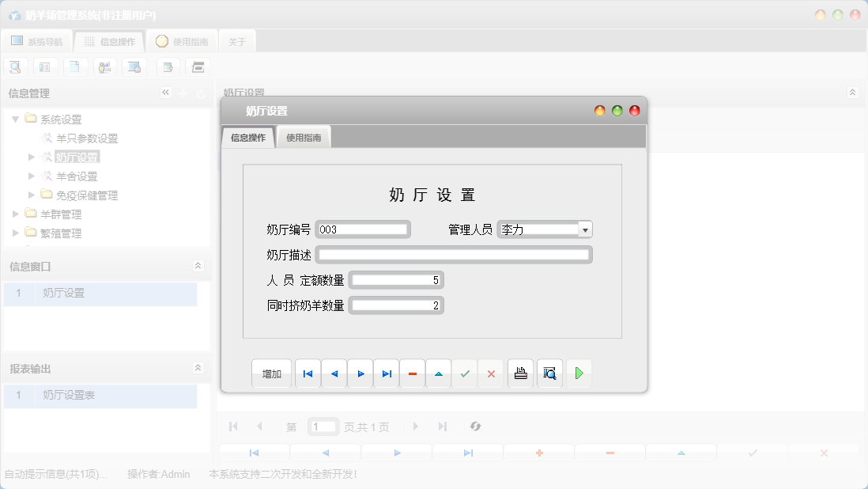Jump to last record using the navigation icon

point(386,373)
